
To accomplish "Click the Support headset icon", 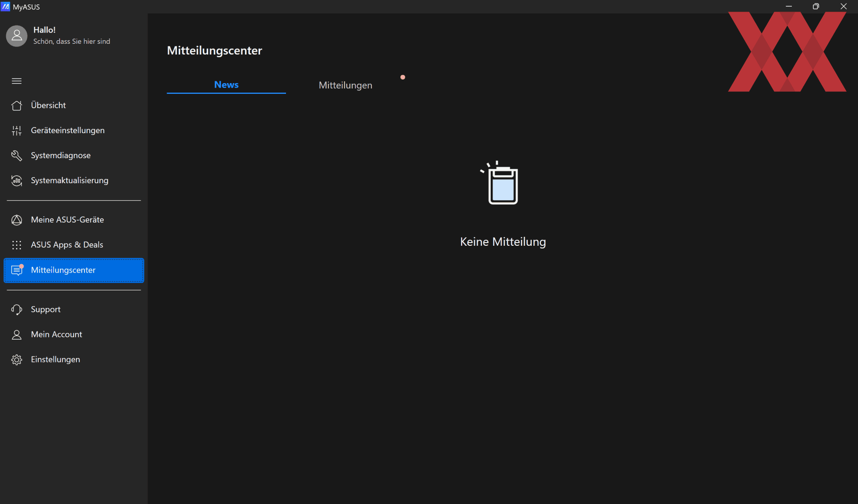I will (x=17, y=310).
